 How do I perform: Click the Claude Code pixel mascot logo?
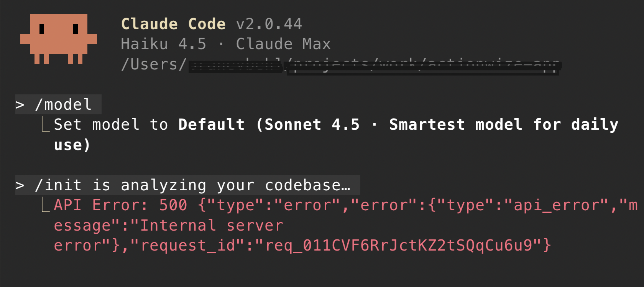coord(59,38)
